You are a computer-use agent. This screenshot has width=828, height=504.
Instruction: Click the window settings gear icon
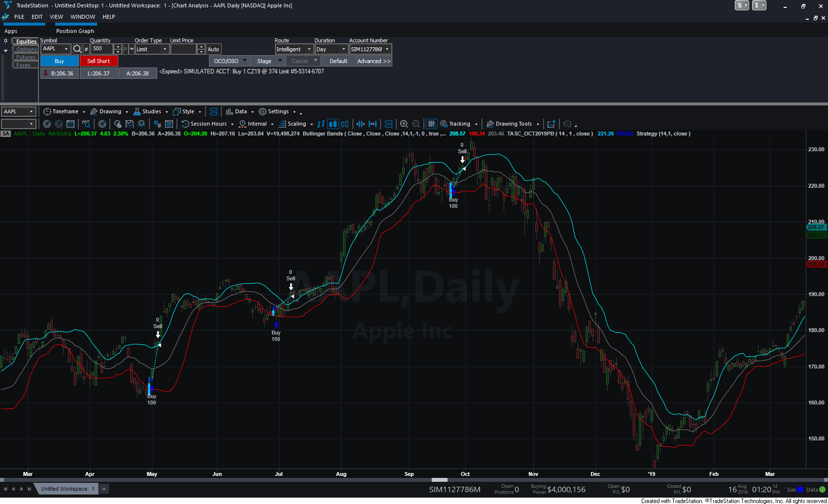pyautogui.click(x=169, y=124)
